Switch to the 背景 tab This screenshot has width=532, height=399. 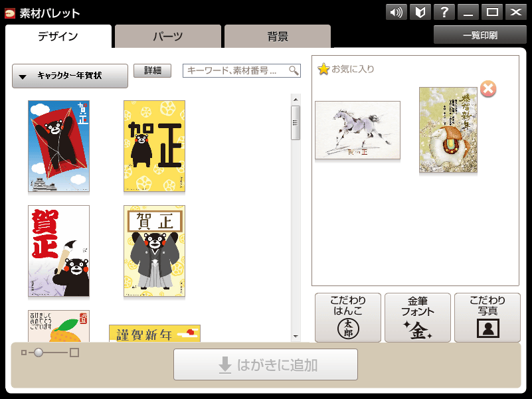pyautogui.click(x=278, y=36)
